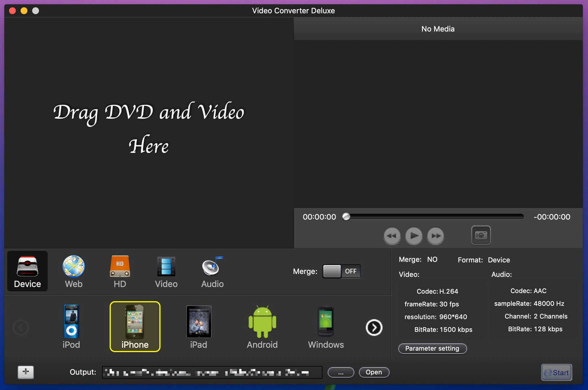Click the media preview area
The height and width of the screenshot is (390, 588).
click(x=438, y=124)
